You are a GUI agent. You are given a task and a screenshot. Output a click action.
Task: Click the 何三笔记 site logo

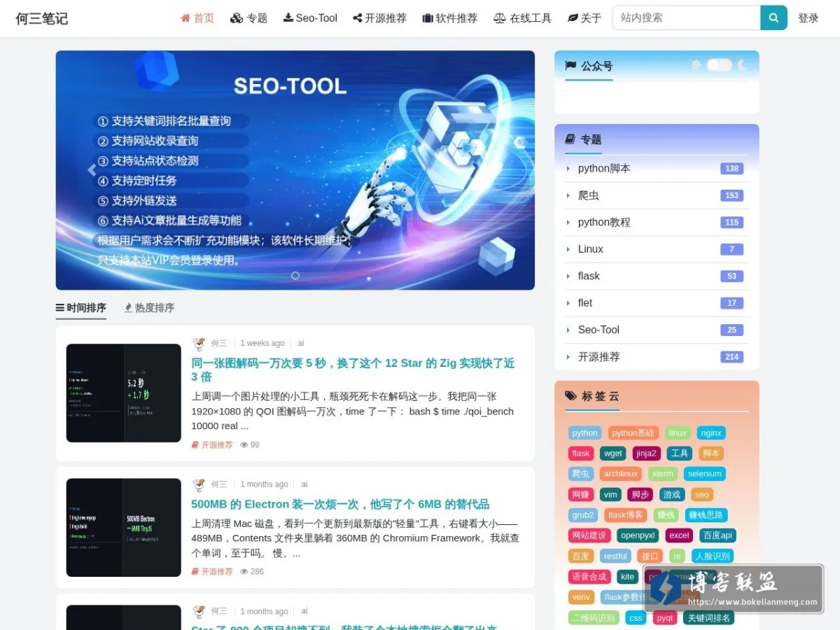click(42, 18)
